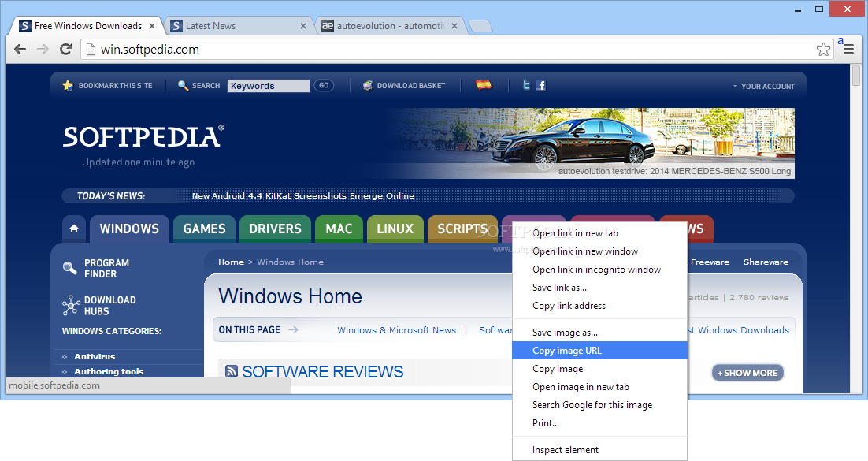
Task: Select Search Google for this image
Action: 599,405
